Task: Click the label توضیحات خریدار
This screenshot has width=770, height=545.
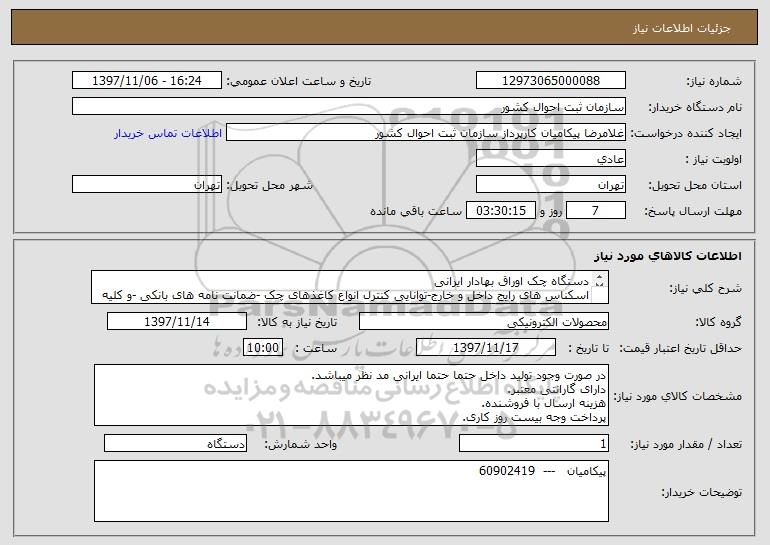Action: [x=702, y=492]
